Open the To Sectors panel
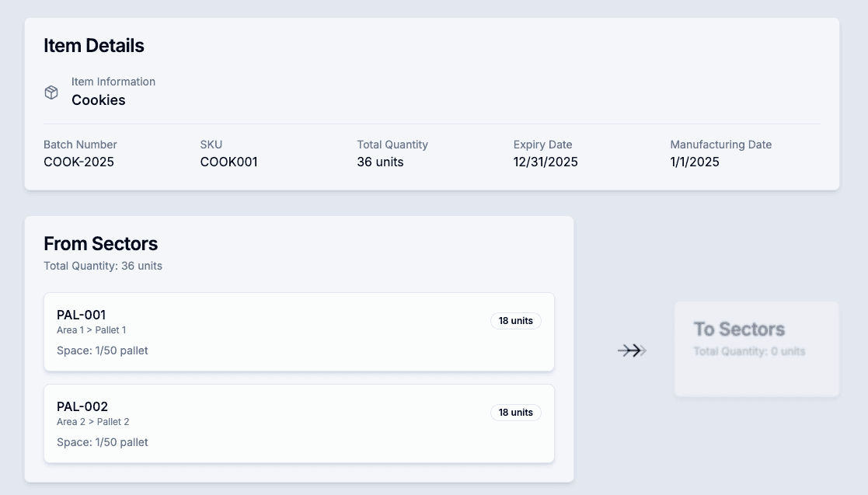 [756, 349]
